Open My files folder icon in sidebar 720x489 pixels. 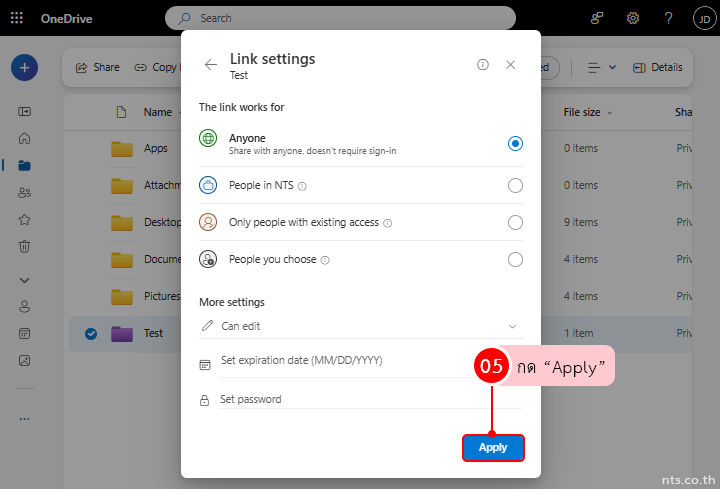tap(24, 165)
